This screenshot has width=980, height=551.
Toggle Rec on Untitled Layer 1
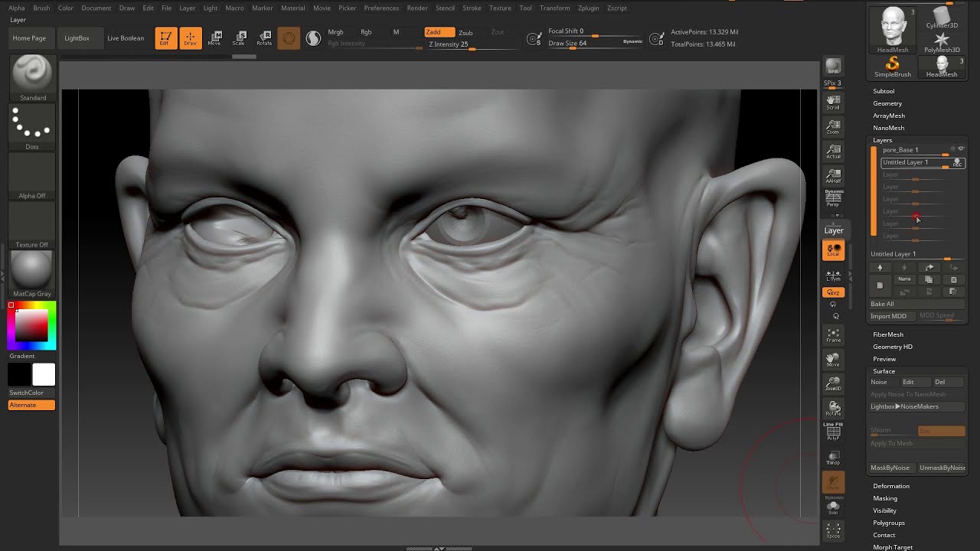tap(957, 163)
